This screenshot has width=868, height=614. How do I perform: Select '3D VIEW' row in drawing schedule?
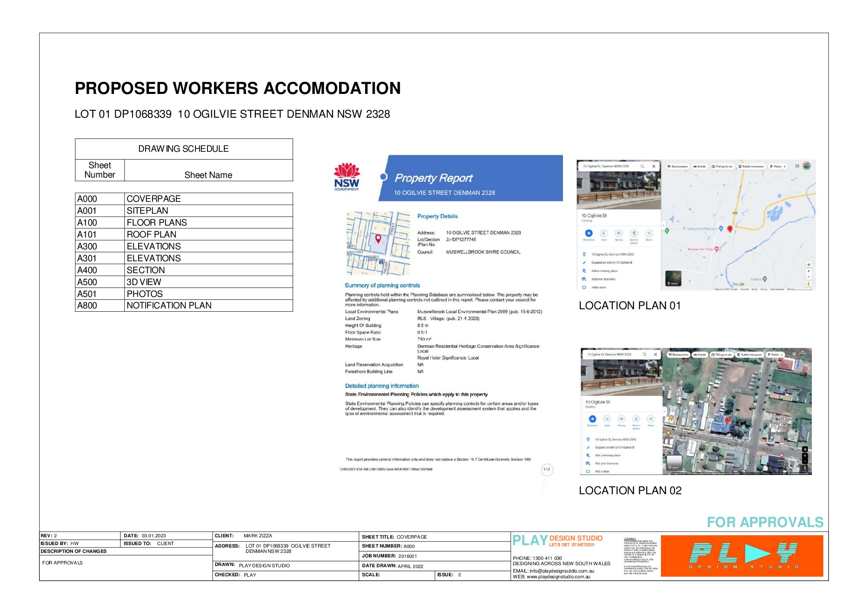(184, 282)
